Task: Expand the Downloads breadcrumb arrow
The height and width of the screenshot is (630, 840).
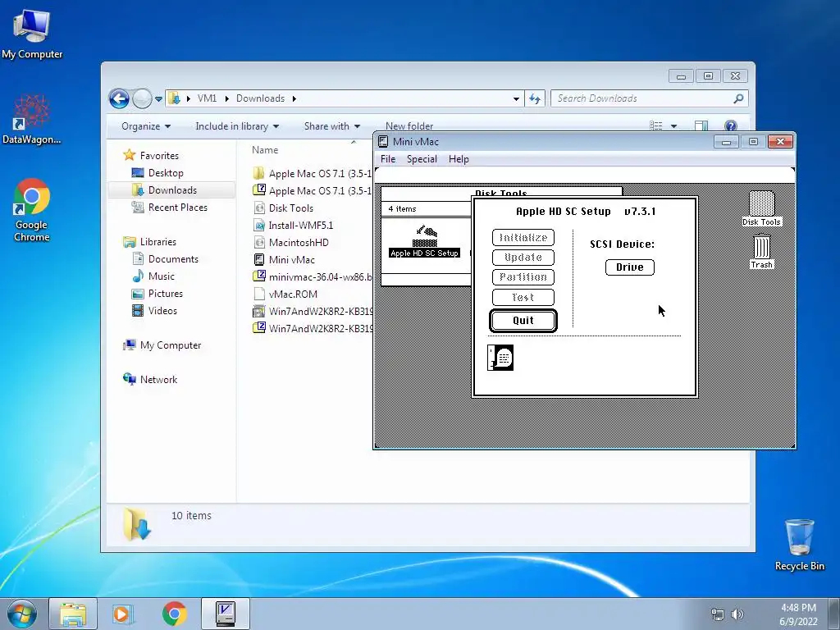Action: (x=294, y=98)
